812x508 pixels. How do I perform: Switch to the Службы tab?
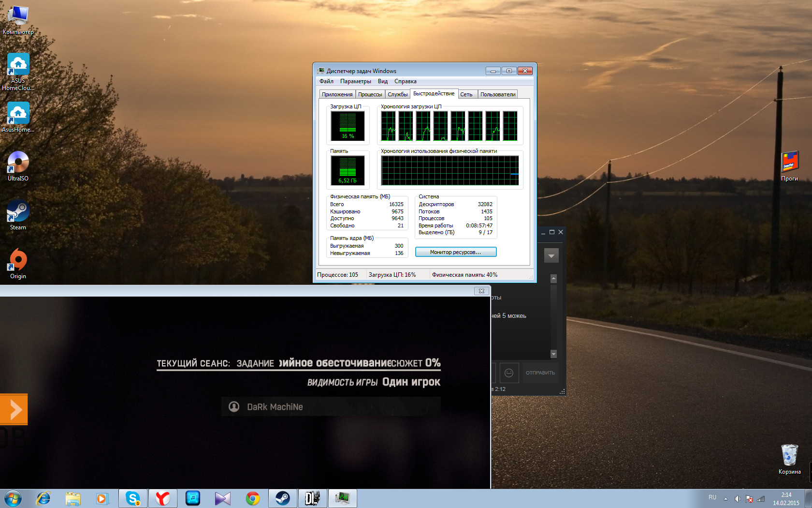click(x=398, y=94)
